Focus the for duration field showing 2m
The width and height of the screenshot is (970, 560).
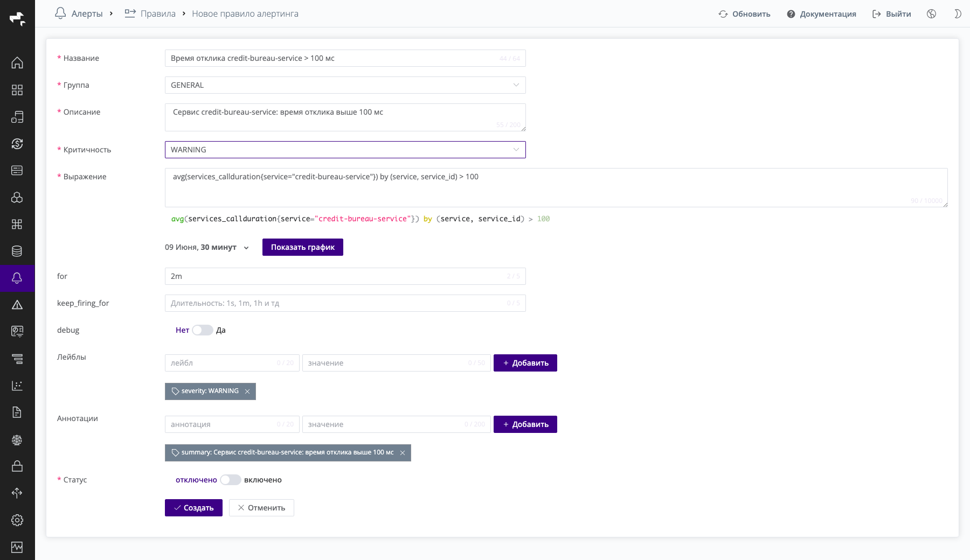point(345,276)
